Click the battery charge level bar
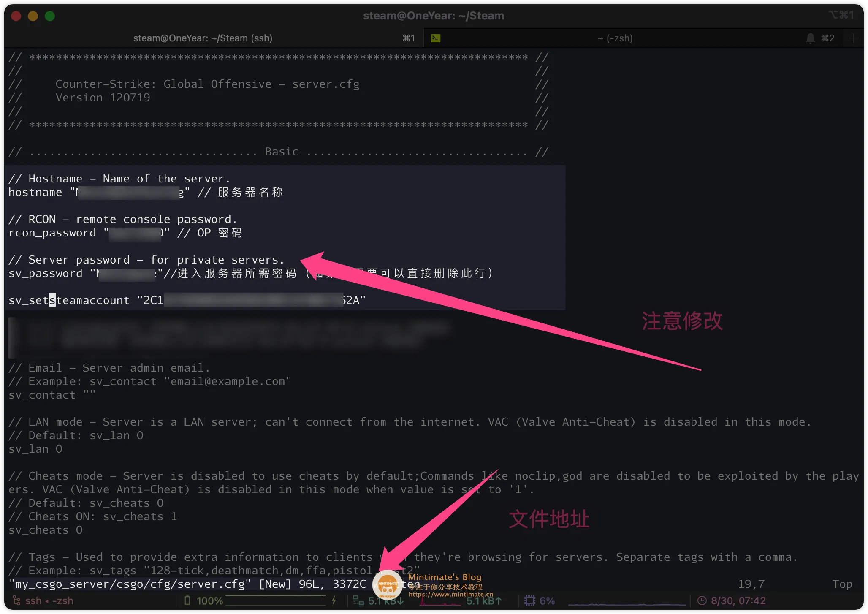 tap(275, 600)
